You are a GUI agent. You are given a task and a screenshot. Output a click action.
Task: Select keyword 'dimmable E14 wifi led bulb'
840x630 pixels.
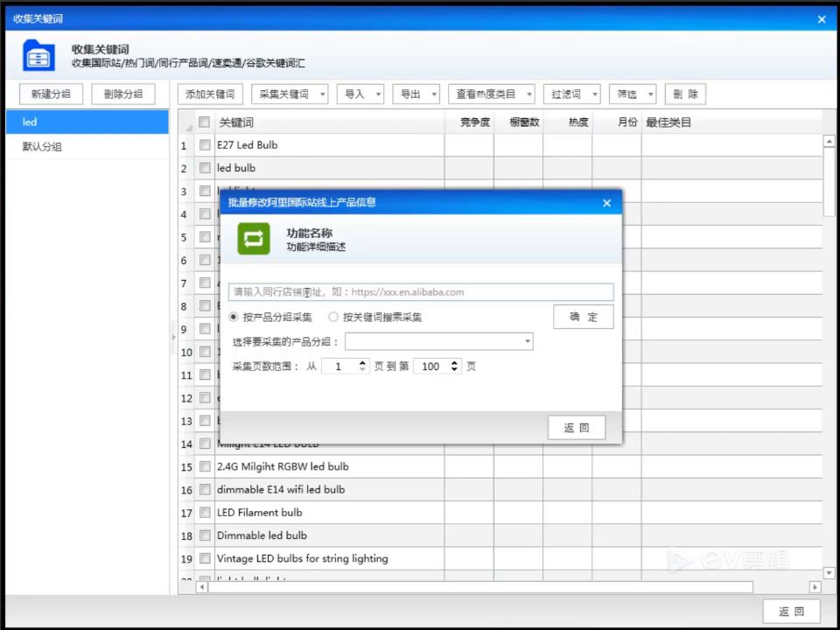click(281, 490)
